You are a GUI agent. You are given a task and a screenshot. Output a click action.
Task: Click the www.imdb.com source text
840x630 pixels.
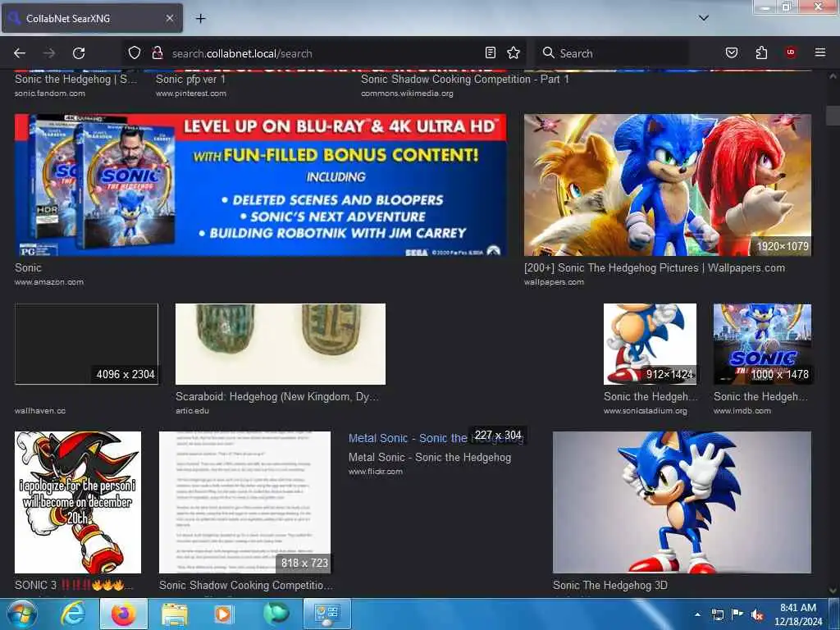click(742, 411)
